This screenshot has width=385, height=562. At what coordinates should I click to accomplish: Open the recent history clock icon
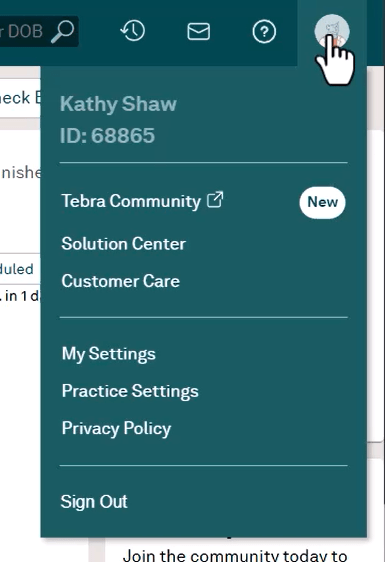pos(132,31)
